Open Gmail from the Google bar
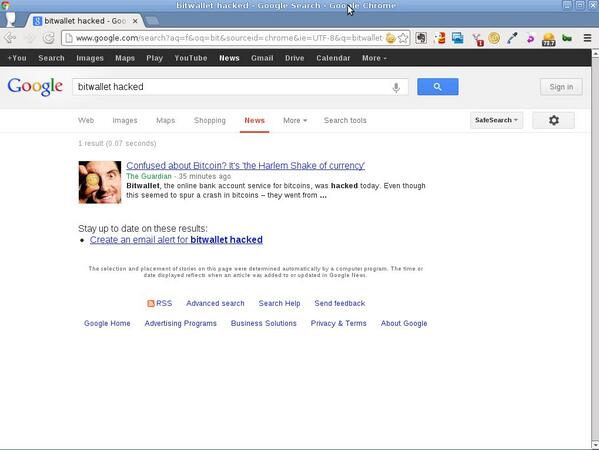 (x=262, y=58)
